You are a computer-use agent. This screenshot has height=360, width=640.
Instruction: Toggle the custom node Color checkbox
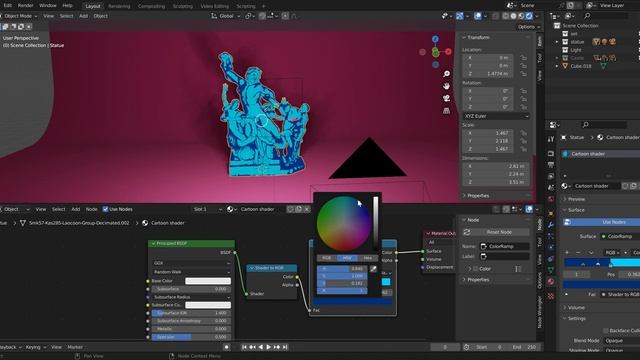pos(476,269)
